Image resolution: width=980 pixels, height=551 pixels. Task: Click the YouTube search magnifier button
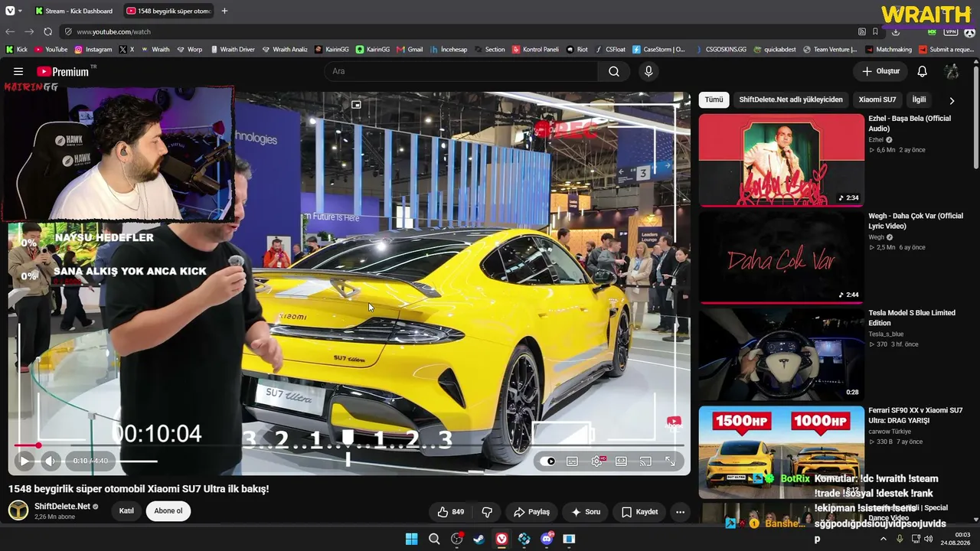click(x=614, y=71)
